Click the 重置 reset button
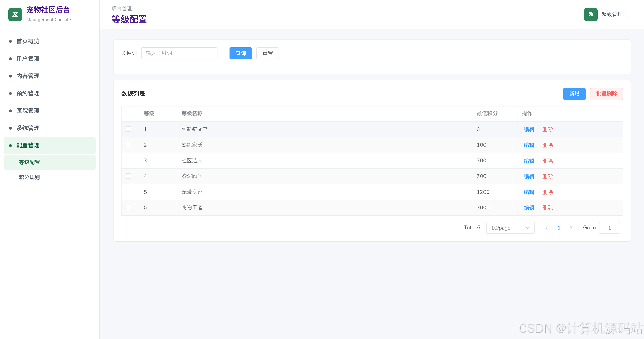 coord(268,53)
